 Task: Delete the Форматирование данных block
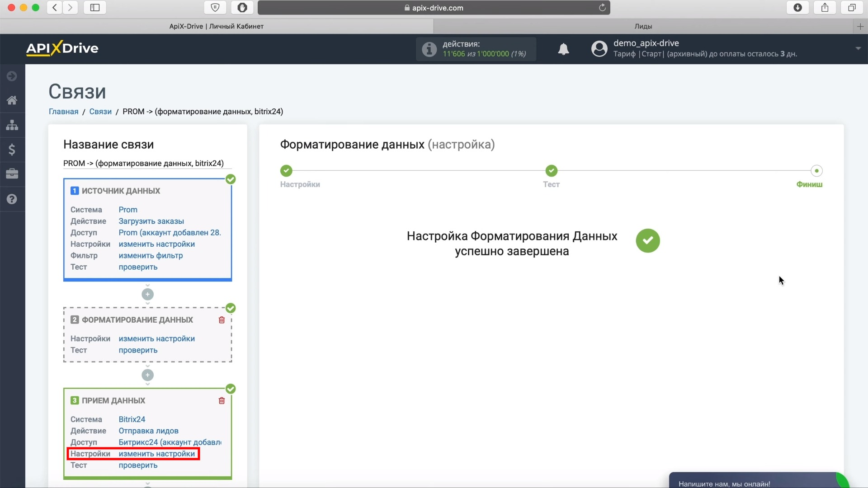point(222,320)
